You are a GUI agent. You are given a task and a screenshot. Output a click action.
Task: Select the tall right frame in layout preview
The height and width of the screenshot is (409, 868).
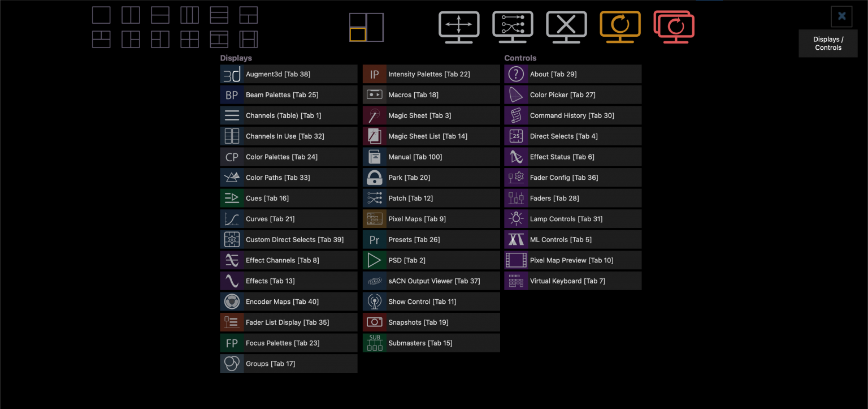tap(375, 27)
